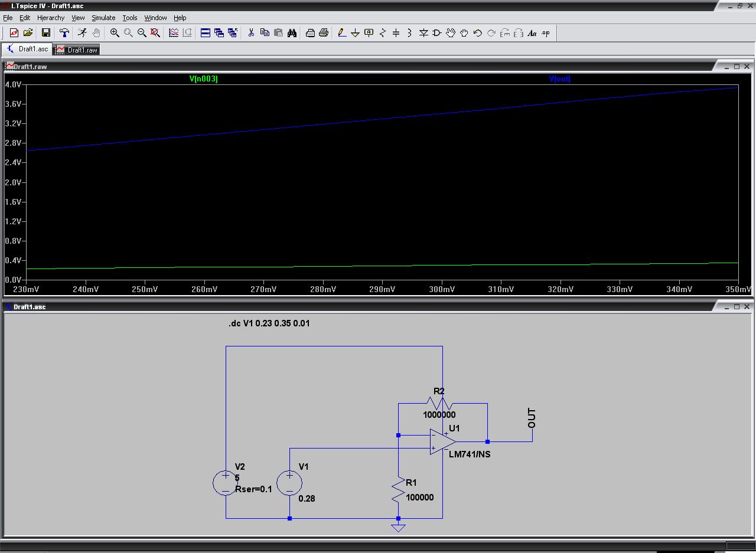
Task: Select the Capacitor component tool
Action: tap(396, 33)
